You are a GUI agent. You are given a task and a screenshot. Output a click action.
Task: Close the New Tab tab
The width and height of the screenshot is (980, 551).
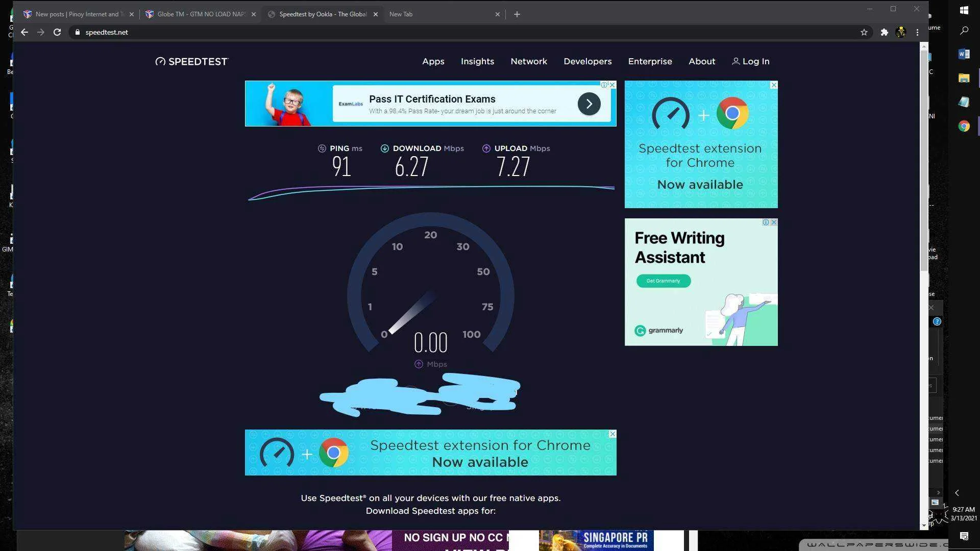[498, 14]
